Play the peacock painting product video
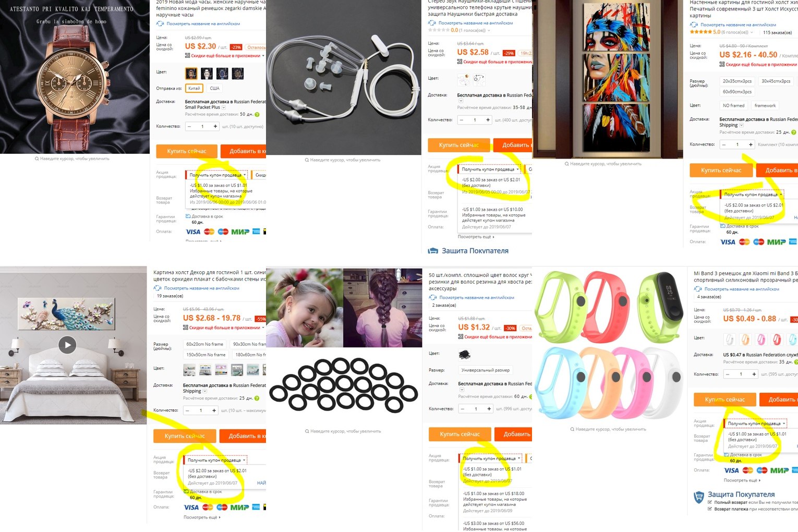 [67, 345]
